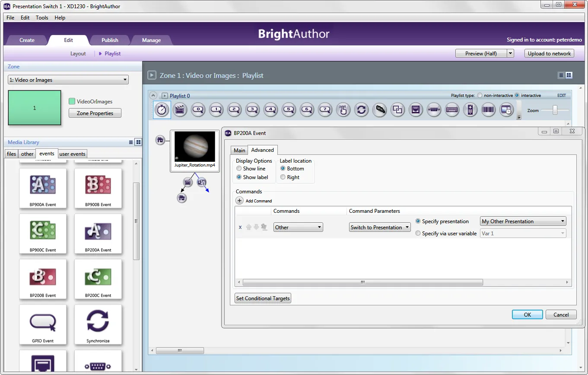
Task: Set label location to Right
Action: [283, 177]
